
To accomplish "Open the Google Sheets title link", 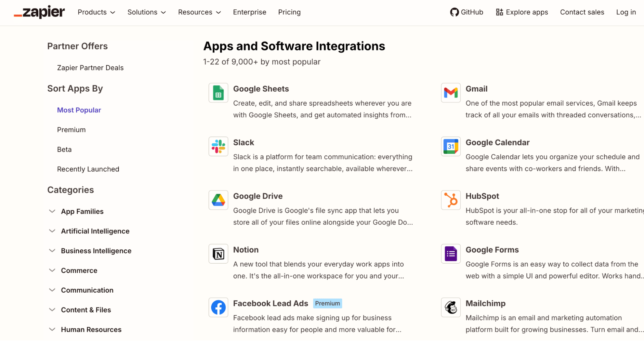I will (261, 89).
